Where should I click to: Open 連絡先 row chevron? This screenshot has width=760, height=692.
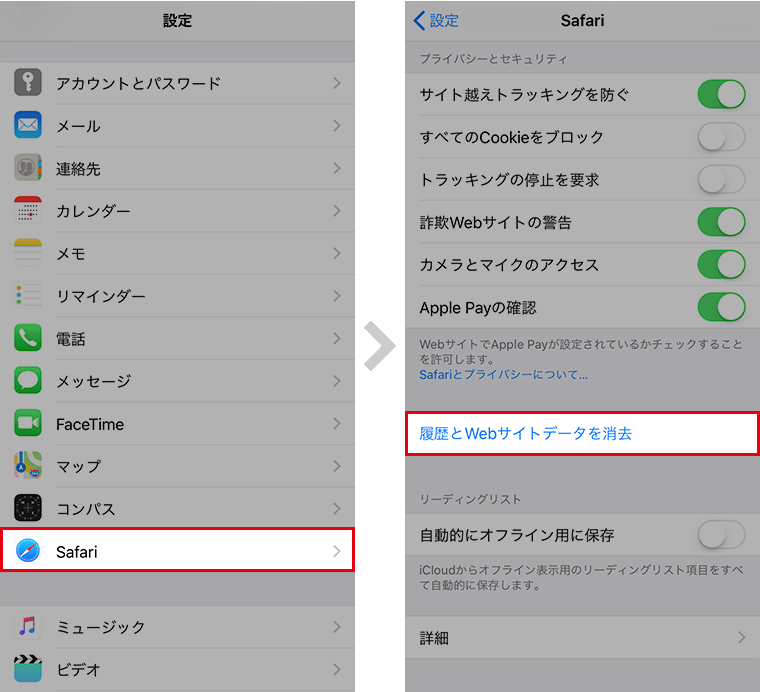coord(337,168)
